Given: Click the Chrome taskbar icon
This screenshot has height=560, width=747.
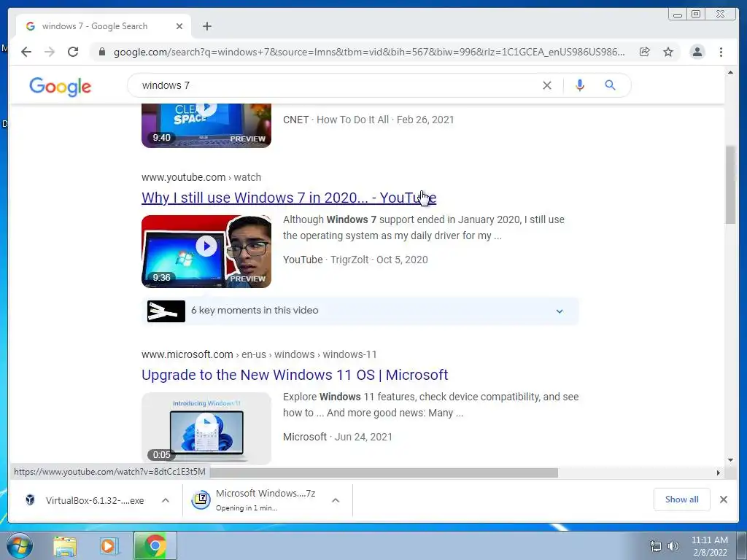Looking at the screenshot, I should pyautogui.click(x=155, y=545).
